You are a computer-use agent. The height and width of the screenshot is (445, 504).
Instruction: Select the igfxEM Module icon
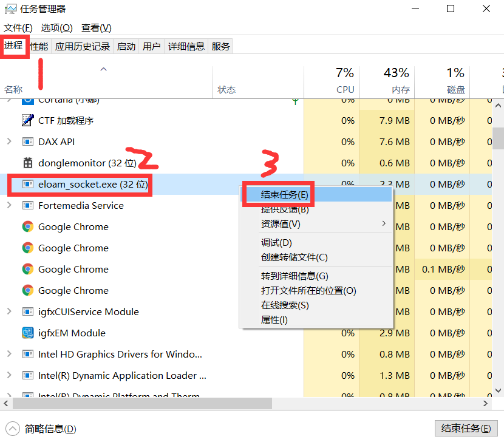[27, 333]
